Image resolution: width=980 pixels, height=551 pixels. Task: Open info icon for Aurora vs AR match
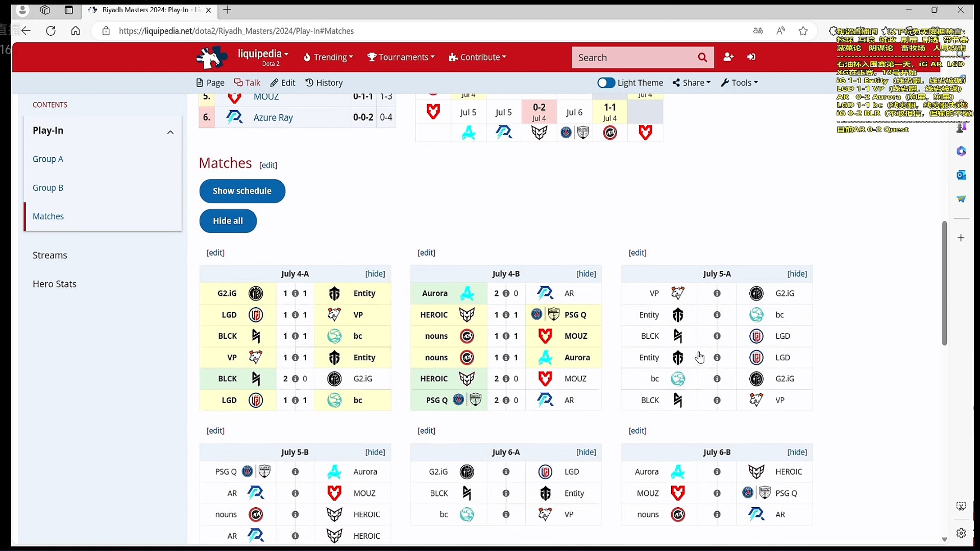[x=506, y=293]
